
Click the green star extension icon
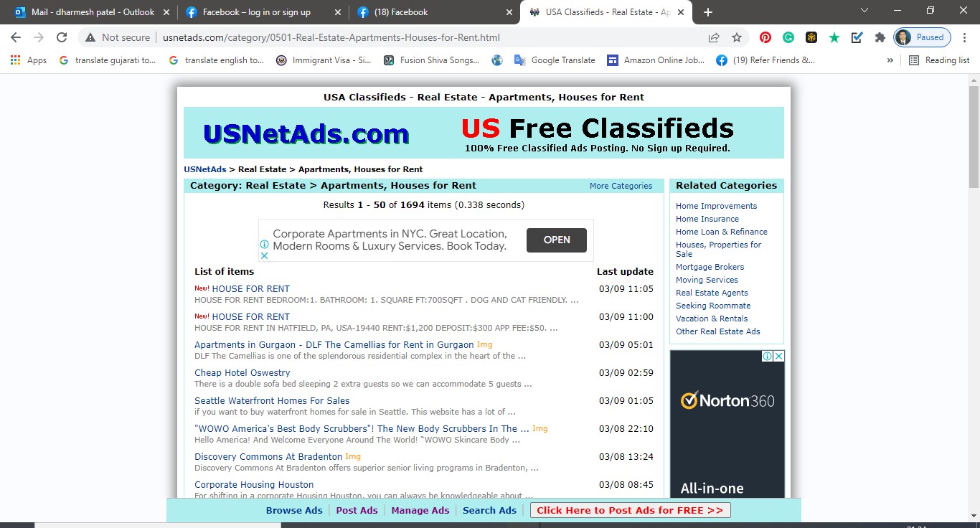coord(834,37)
